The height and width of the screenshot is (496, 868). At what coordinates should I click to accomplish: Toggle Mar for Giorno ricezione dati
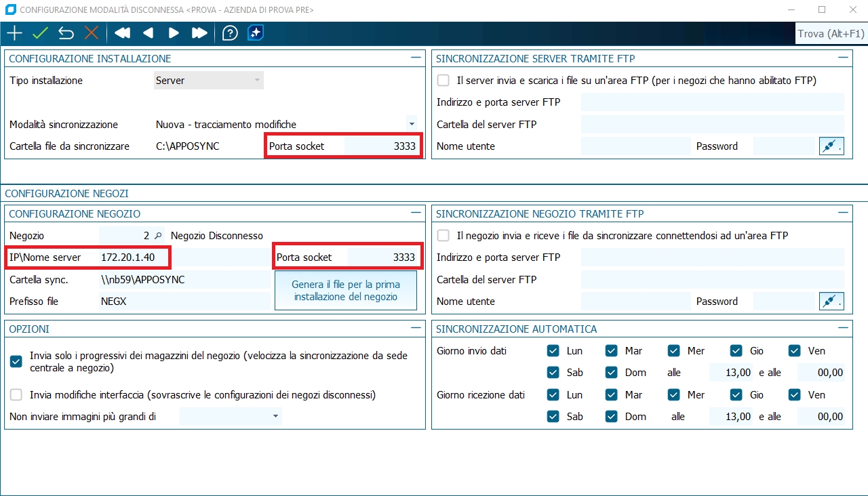pyautogui.click(x=612, y=395)
